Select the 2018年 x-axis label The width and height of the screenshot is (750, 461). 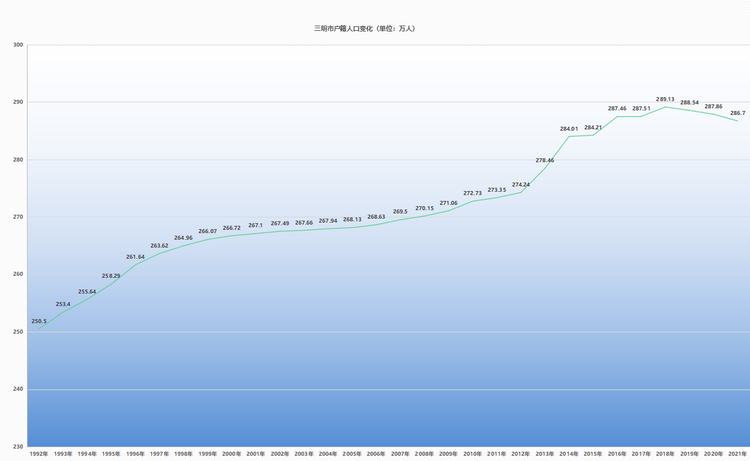(665, 453)
